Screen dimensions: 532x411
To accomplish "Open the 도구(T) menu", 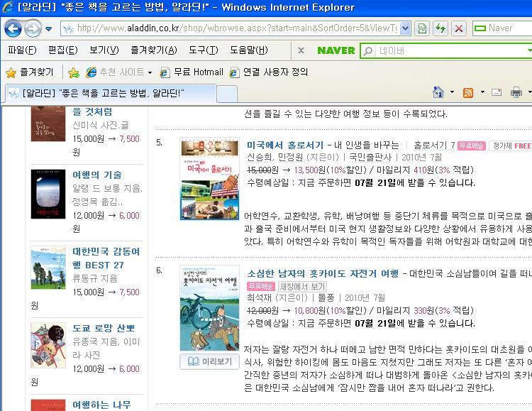I will click(x=204, y=50).
